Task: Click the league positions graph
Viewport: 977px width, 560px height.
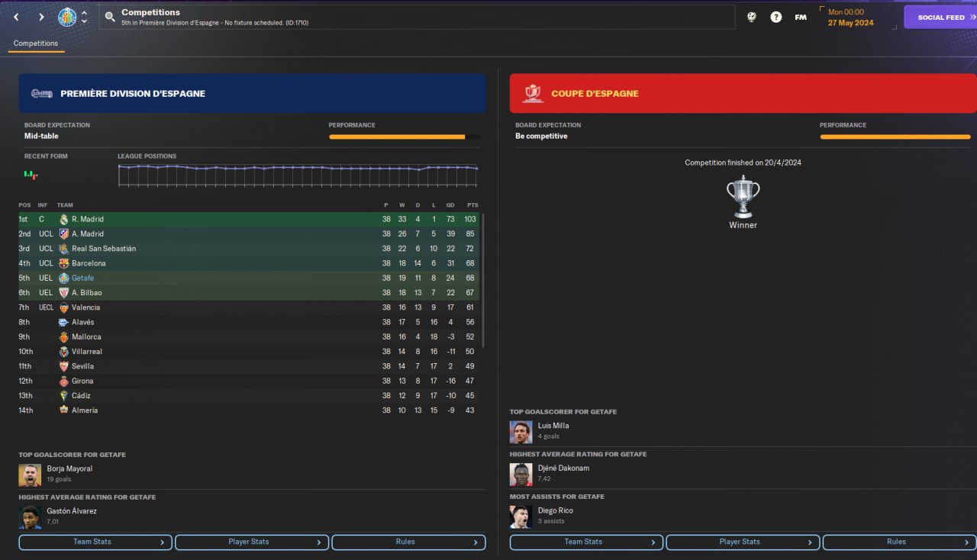Action: pos(298,175)
